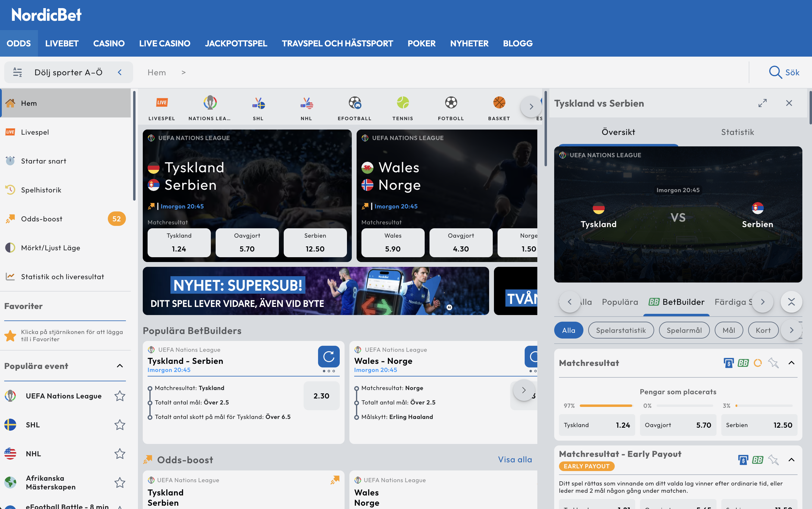Click the 3% Serbien money placed bar
The height and width of the screenshot is (509, 812).
pos(764,406)
